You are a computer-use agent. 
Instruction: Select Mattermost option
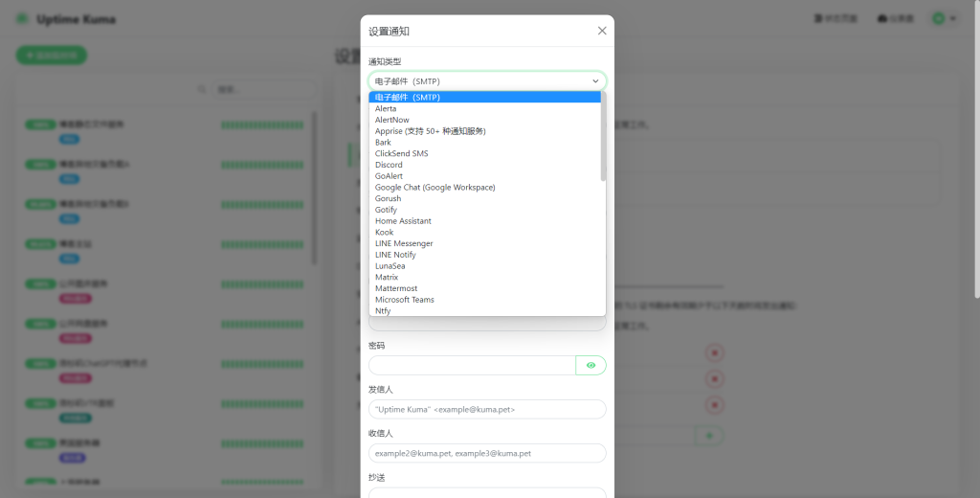(x=484, y=288)
